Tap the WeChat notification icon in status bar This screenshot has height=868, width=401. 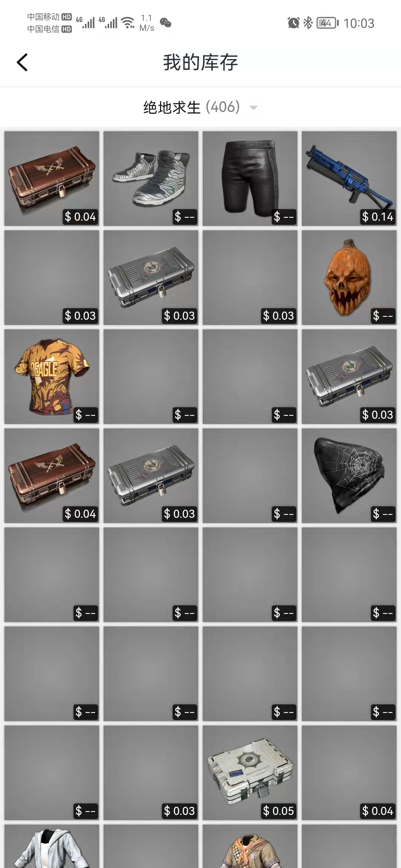[166, 23]
